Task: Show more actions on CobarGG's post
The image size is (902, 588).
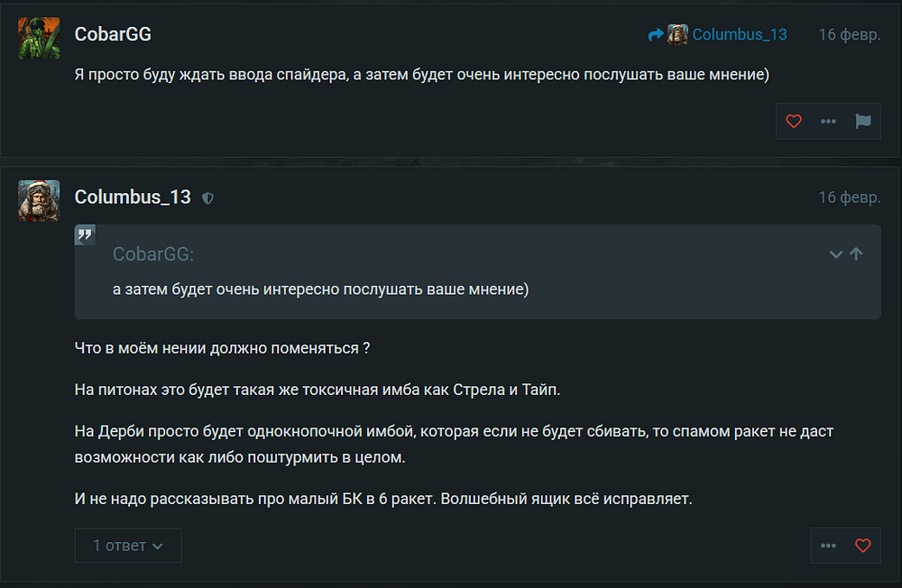Action: pos(828,122)
